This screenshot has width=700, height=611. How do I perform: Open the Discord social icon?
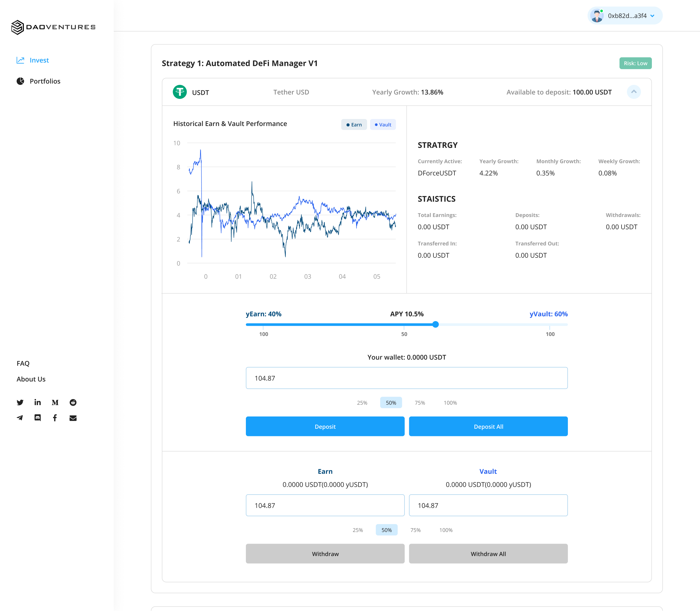tap(38, 418)
